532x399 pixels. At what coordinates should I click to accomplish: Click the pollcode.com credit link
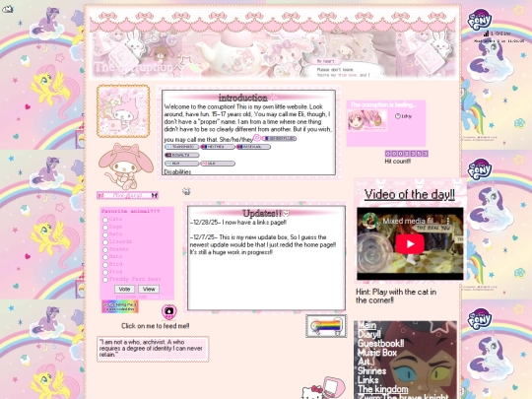[x=131, y=297]
